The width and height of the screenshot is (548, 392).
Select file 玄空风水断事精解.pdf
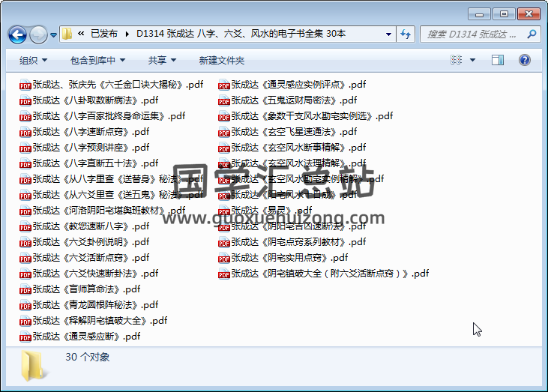pyautogui.click(x=292, y=148)
